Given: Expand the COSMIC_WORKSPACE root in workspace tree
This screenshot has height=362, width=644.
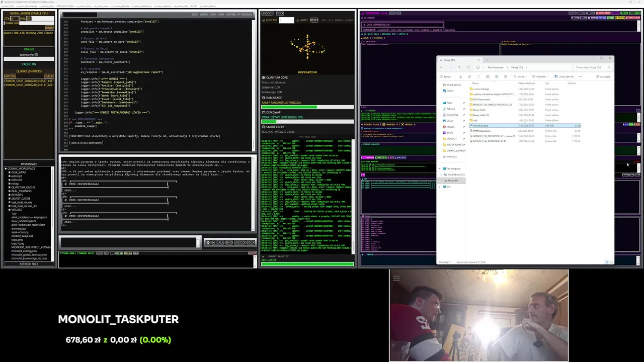Looking at the screenshot, I should pos(6,168).
